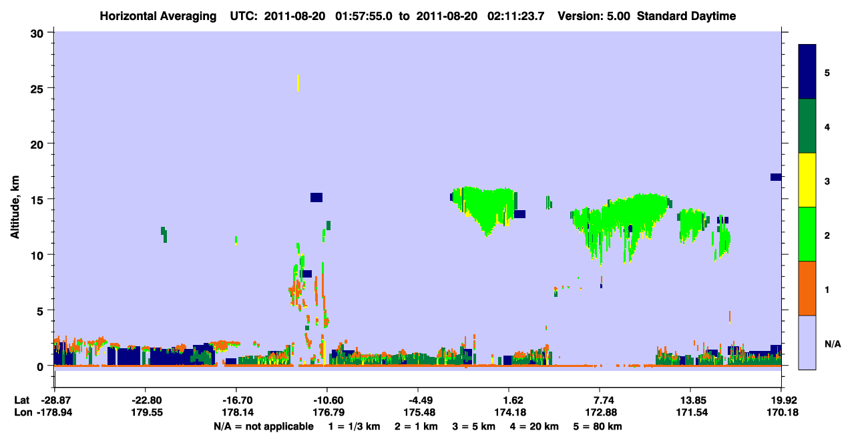Screen dimensions: 868x445
Task: Click the altitude tick label 30
Action: pyautogui.click(x=38, y=33)
